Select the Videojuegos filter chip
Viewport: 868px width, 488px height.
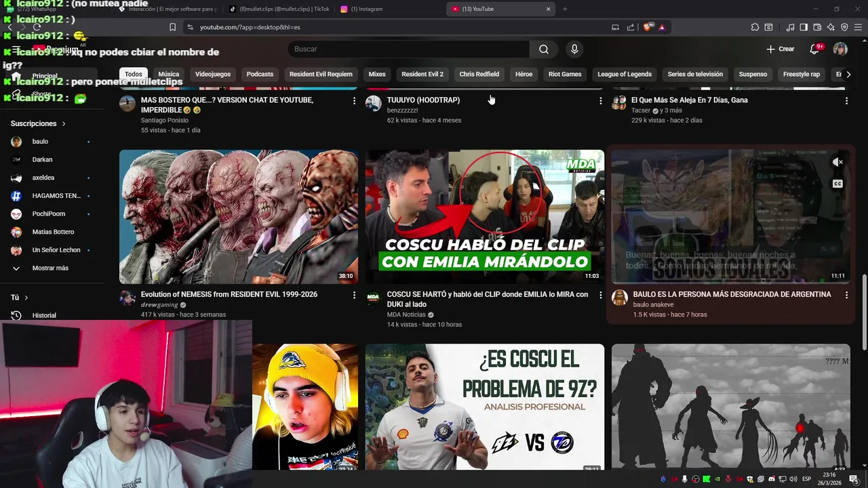[x=213, y=75]
